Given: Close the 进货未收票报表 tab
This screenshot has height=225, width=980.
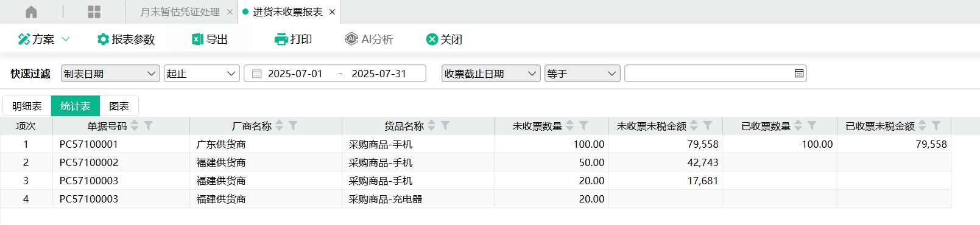Looking at the screenshot, I should (x=332, y=12).
